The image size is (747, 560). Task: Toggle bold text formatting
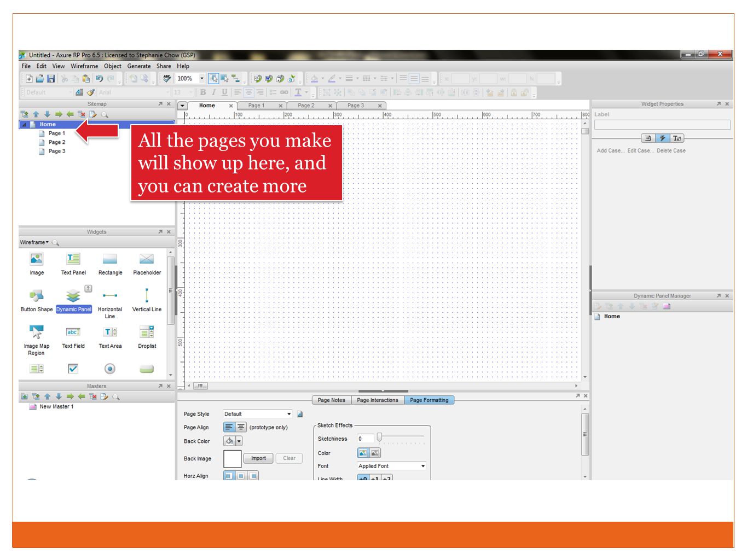[203, 92]
